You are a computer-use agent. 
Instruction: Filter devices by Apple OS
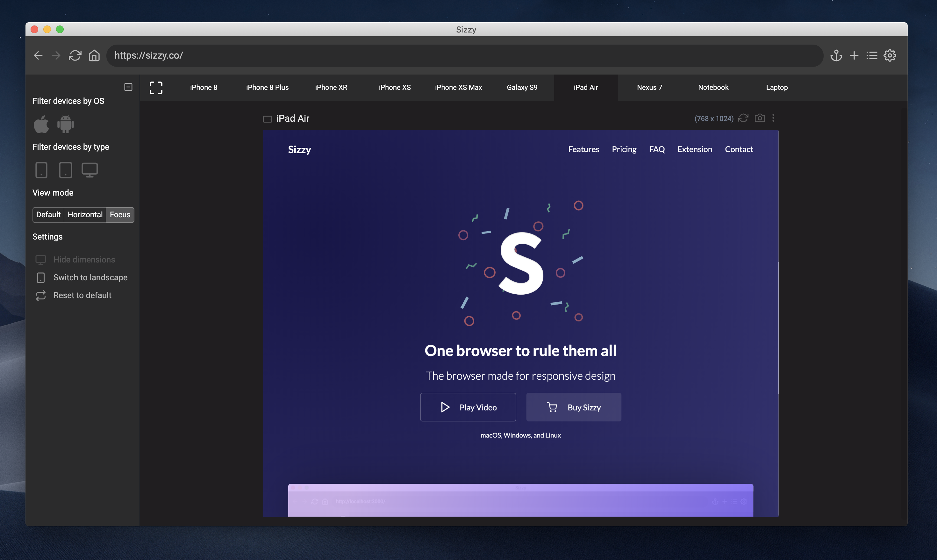(x=41, y=124)
